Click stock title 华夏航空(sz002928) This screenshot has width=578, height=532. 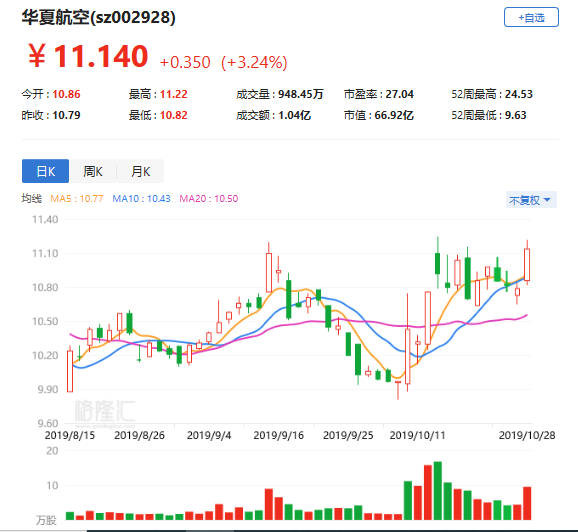pos(98,17)
